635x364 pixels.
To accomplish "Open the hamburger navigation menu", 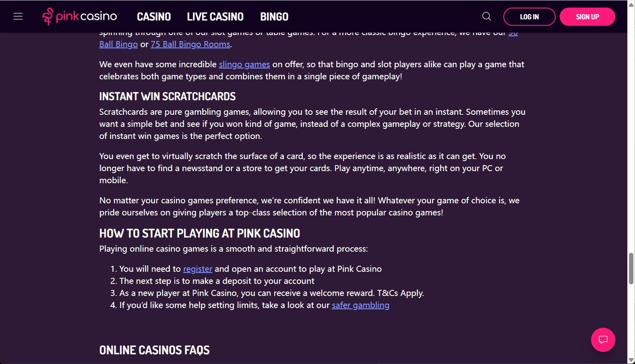I will (x=18, y=17).
